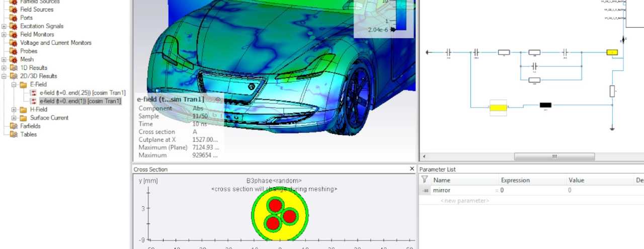Select e-field (t=0..end(.25)) result

(x=83, y=93)
